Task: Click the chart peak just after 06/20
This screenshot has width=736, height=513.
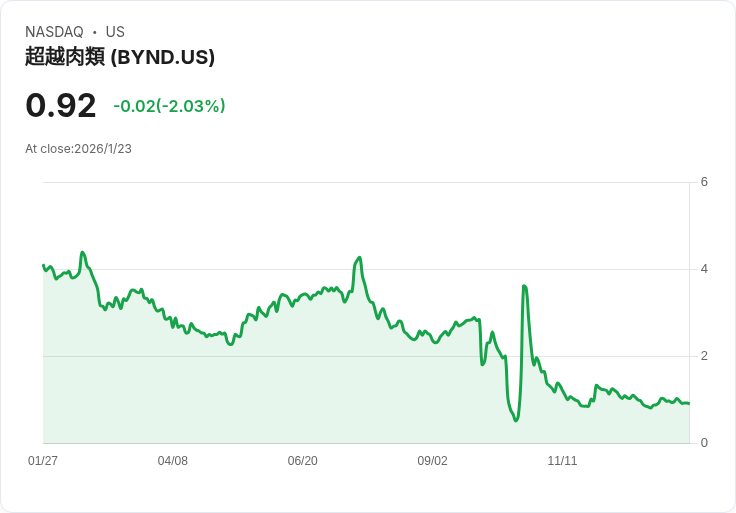Action: [x=359, y=257]
